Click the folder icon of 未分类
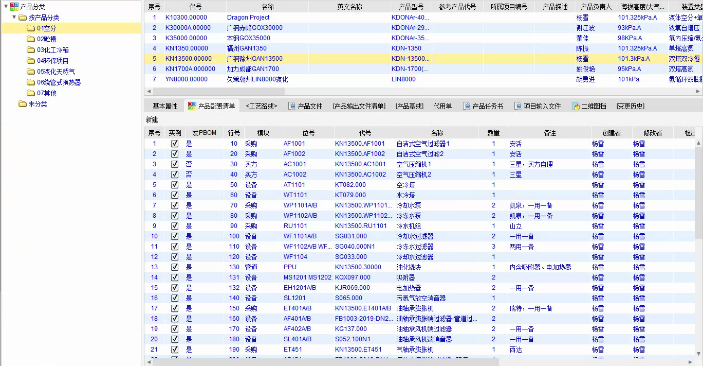This screenshot has width=703, height=366. pyautogui.click(x=22, y=104)
